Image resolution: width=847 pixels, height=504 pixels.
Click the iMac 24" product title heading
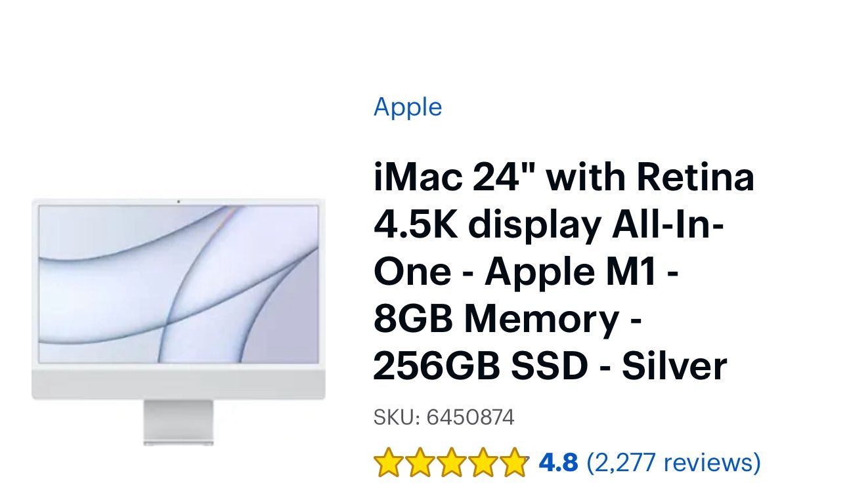tap(565, 272)
